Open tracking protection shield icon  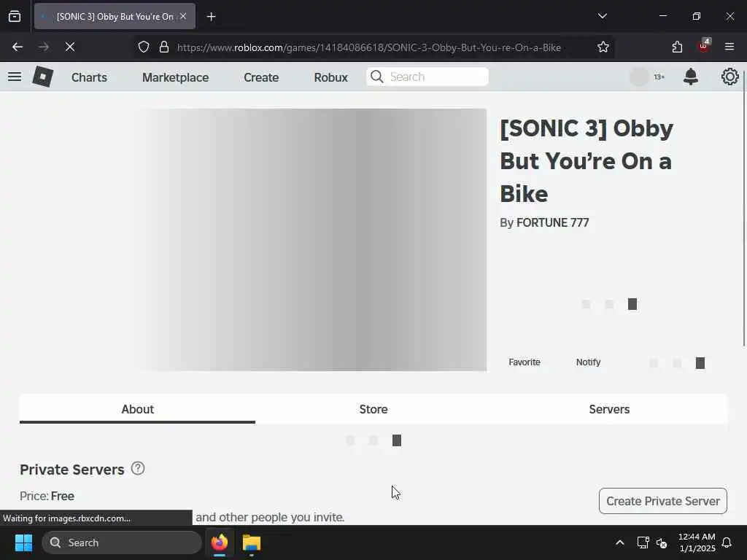click(144, 47)
